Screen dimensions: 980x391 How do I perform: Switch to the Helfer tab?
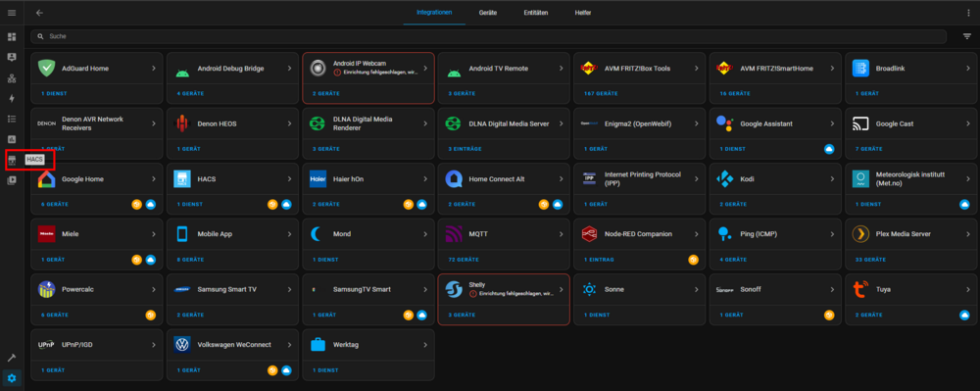tap(583, 13)
